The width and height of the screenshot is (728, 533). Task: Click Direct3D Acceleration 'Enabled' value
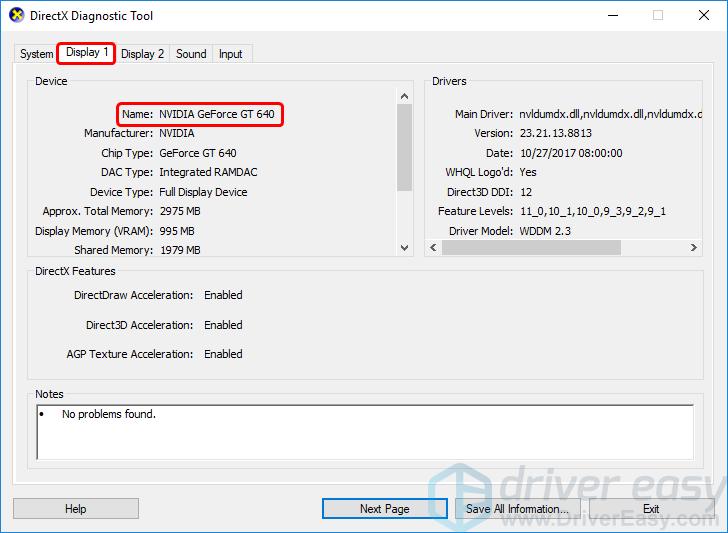coord(223,325)
